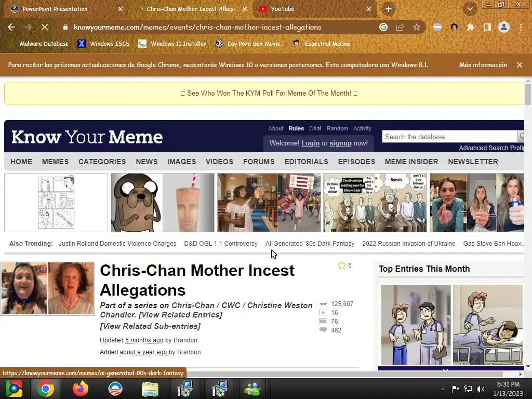Open the Extensions puzzle piece icon
532x399 pixels.
pos(470,27)
